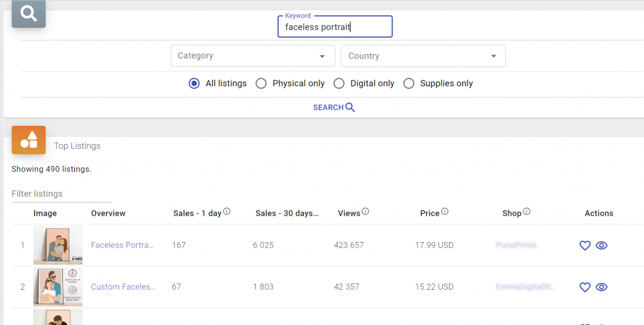Click the 167 one-day sales value
Image resolution: width=644 pixels, height=325 pixels.
click(x=179, y=245)
